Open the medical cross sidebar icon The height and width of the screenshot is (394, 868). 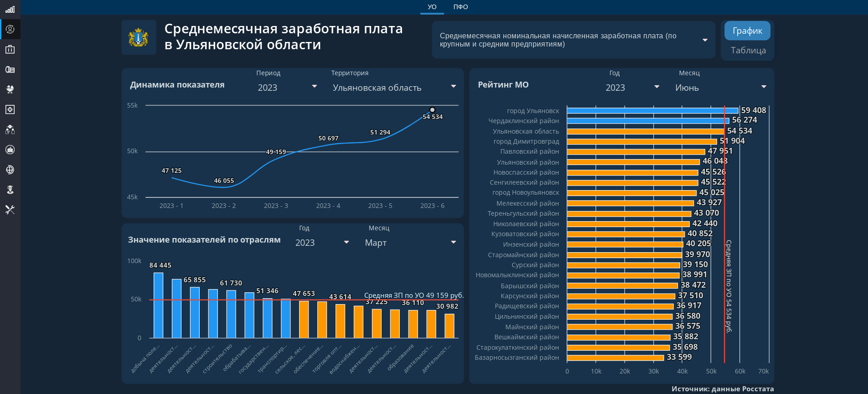click(x=10, y=109)
